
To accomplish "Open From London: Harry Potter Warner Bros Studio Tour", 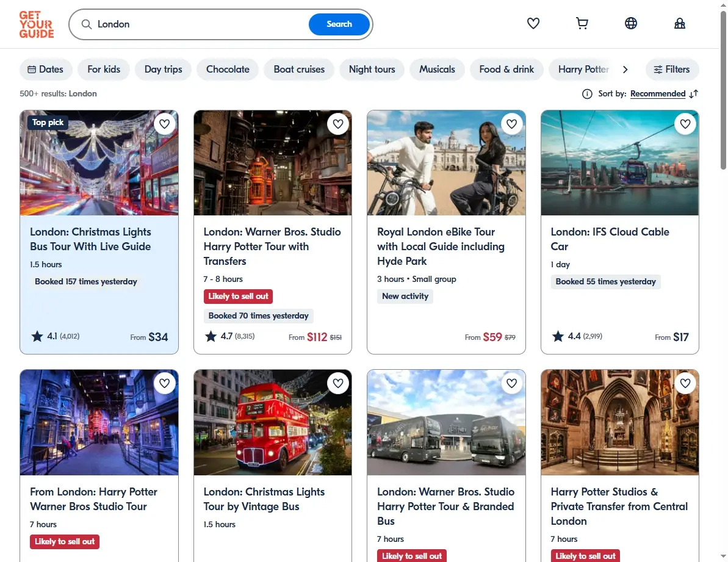I will [x=93, y=499].
